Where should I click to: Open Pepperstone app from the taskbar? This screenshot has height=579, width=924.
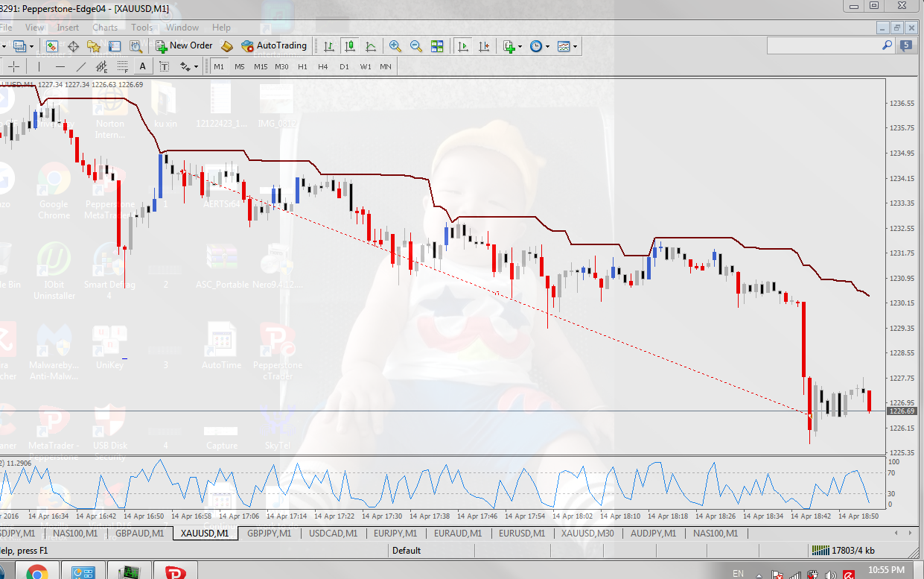coord(176,572)
